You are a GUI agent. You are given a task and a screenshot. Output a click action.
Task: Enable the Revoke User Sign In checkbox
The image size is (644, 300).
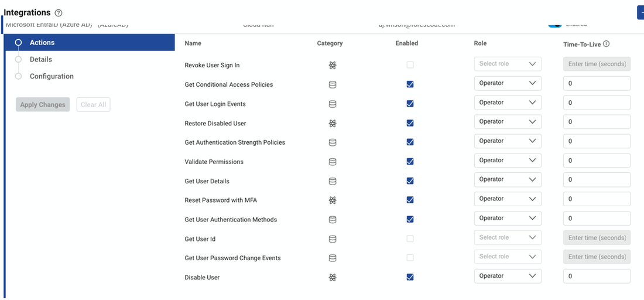[x=410, y=65]
